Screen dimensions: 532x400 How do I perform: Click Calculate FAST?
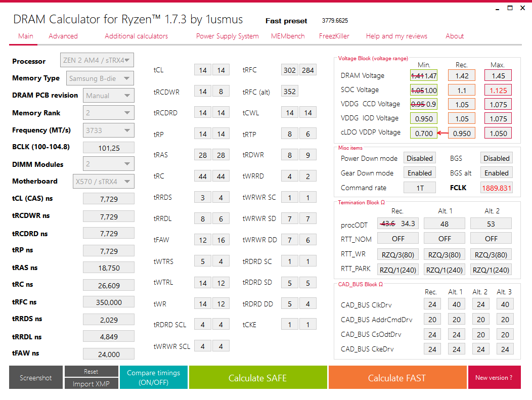pyautogui.click(x=397, y=377)
